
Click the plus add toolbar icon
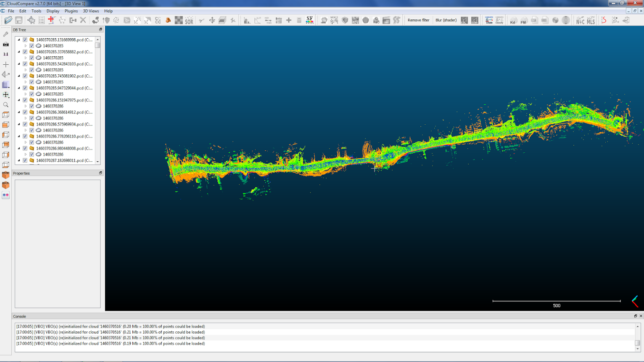coord(289,20)
